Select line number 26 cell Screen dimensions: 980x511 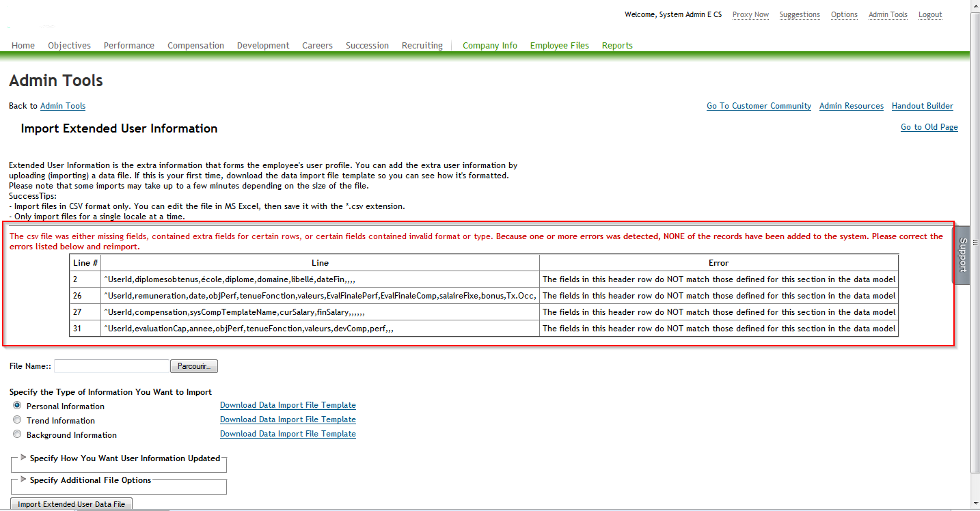click(x=85, y=296)
